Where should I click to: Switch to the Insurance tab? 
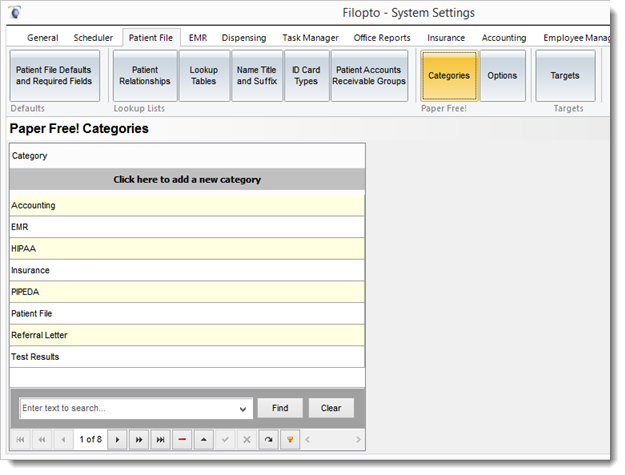pos(446,38)
